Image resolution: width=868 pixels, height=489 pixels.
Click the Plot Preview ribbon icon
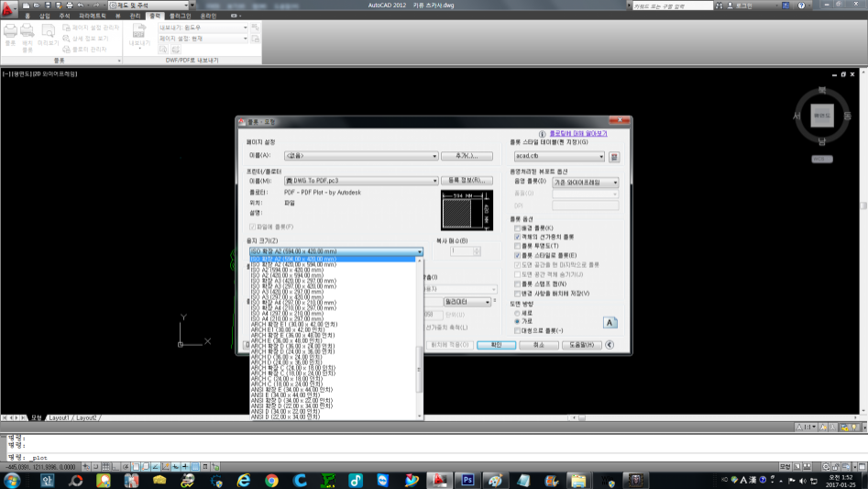(49, 31)
